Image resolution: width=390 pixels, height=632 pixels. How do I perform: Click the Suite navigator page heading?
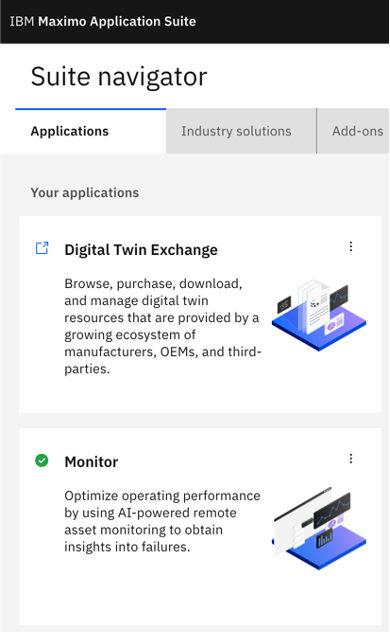click(119, 77)
